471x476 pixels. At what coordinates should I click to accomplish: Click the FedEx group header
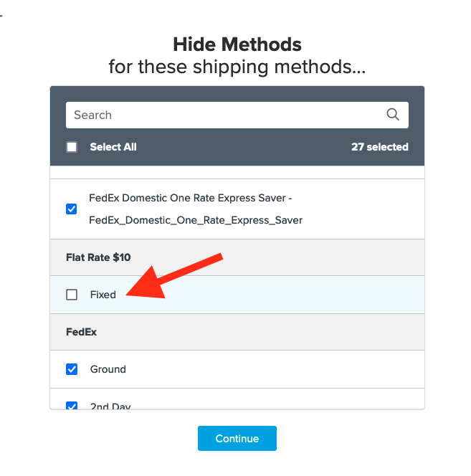tap(81, 332)
